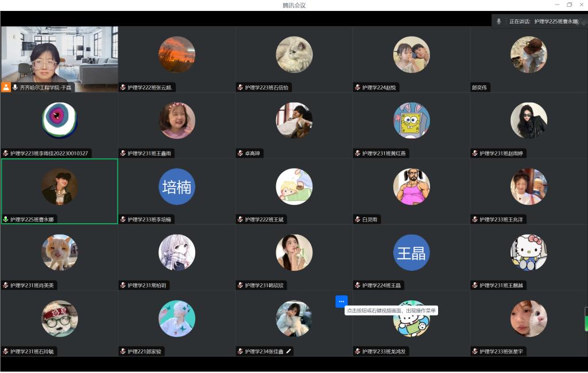
Task: Click the green active mic icon for 护理学225班曹永娜
Action: click(x=6, y=219)
